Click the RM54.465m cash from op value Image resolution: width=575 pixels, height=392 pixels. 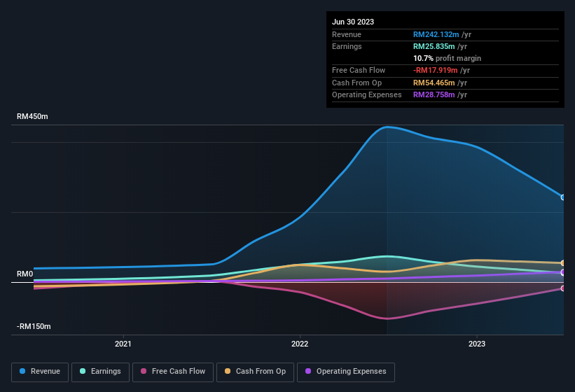434,83
